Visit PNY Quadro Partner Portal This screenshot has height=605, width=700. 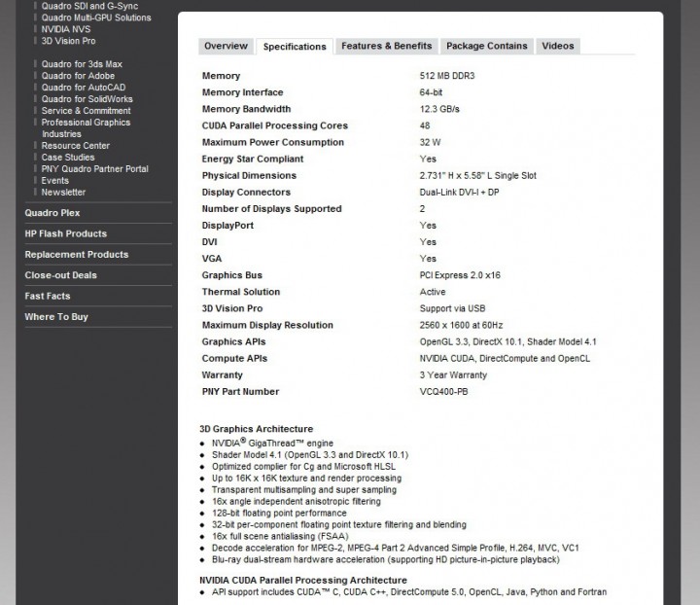94,169
